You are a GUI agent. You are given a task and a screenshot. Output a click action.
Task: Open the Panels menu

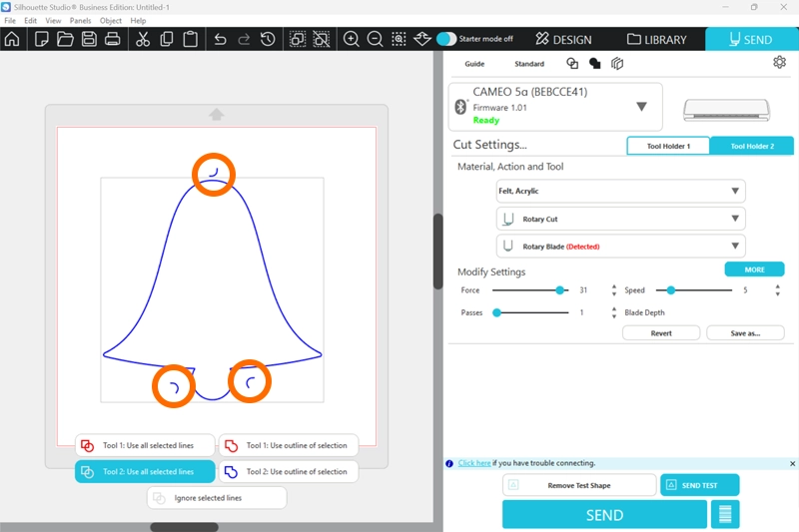[x=80, y=20]
